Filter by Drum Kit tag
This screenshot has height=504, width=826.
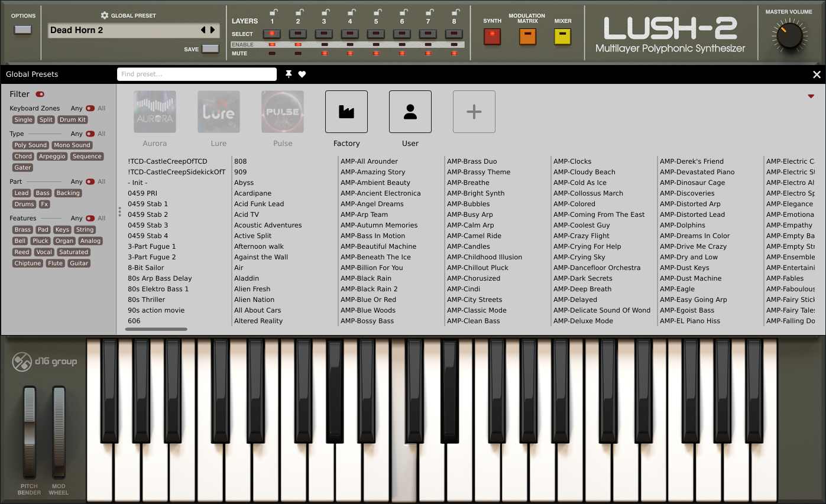(x=73, y=119)
